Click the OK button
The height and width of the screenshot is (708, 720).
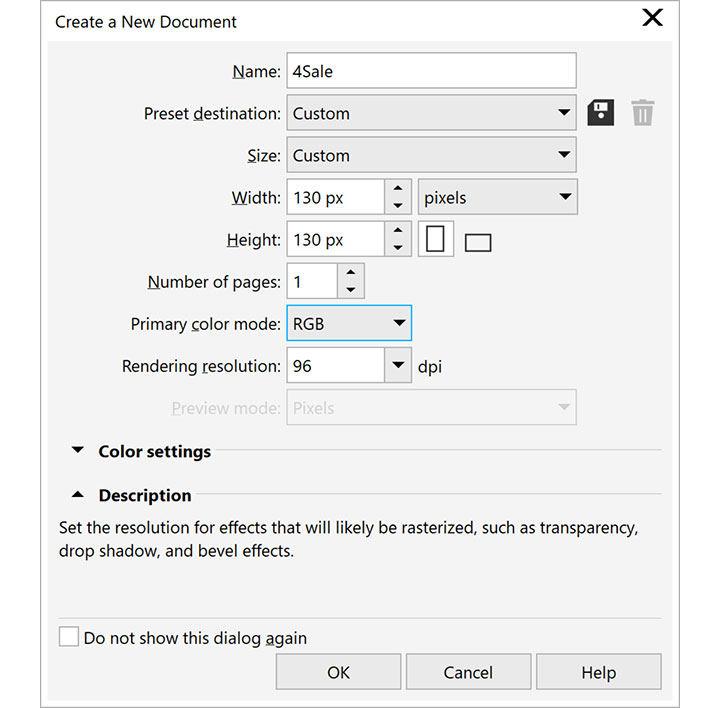pos(338,672)
